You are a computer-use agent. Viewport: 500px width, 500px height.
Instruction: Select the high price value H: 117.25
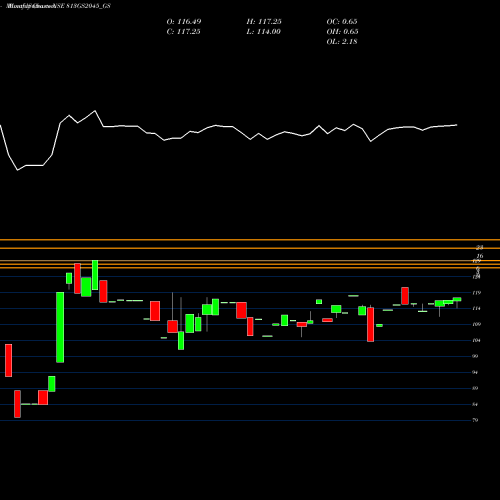point(264,22)
